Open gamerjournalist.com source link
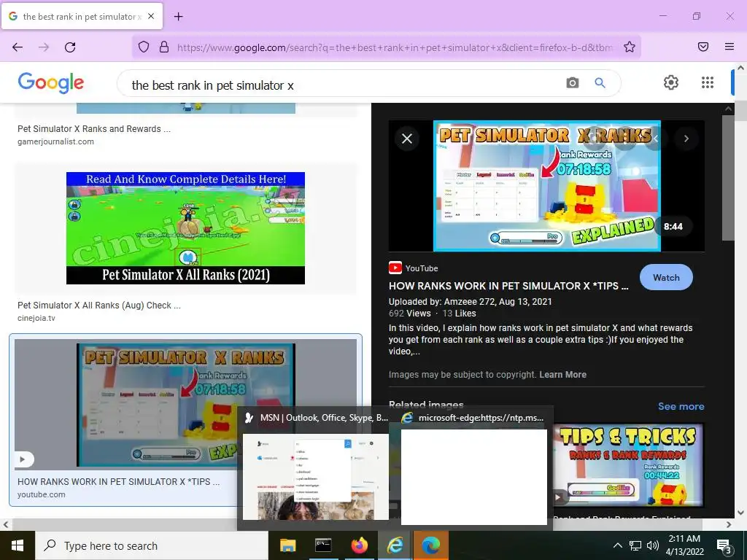The width and height of the screenshot is (747, 560). click(x=55, y=141)
